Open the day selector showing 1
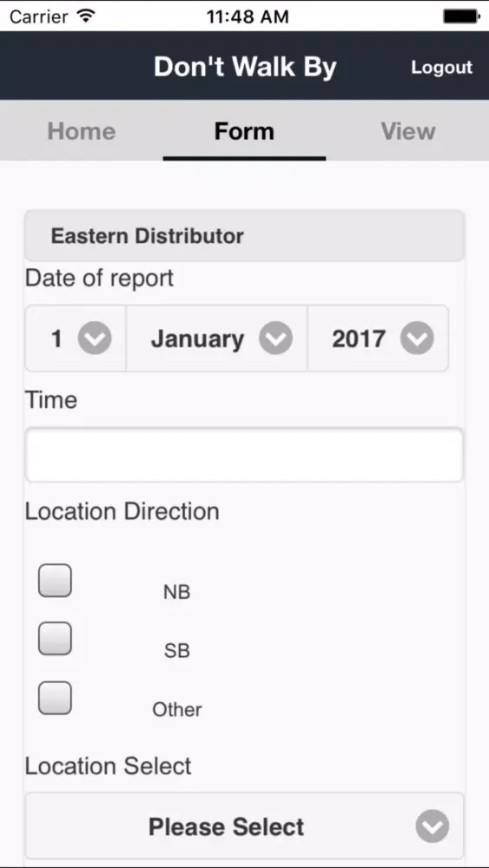This screenshot has width=489, height=868. [76, 339]
